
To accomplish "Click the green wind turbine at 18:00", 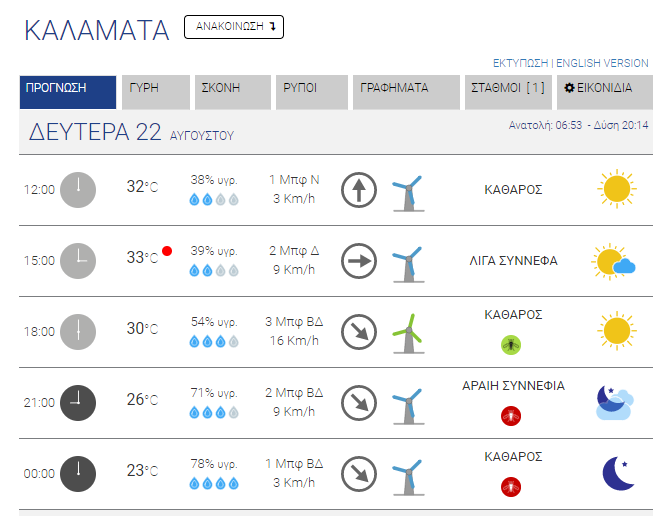I will pyautogui.click(x=408, y=334).
